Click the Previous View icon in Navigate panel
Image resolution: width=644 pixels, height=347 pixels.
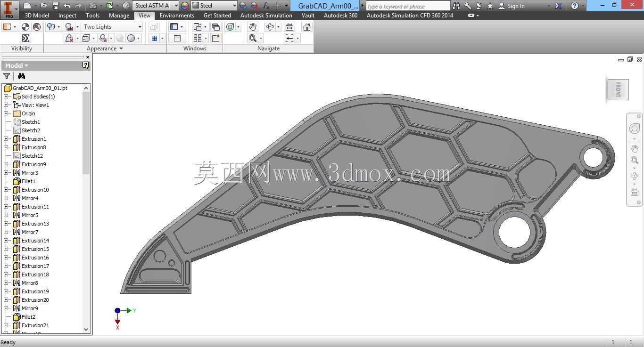289,38
